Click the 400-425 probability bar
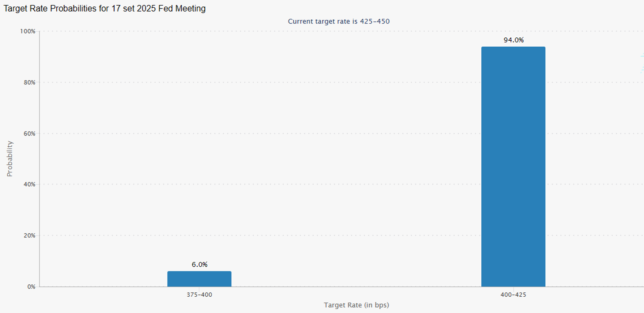Image resolution: width=644 pixels, height=313 pixels. coord(513,167)
